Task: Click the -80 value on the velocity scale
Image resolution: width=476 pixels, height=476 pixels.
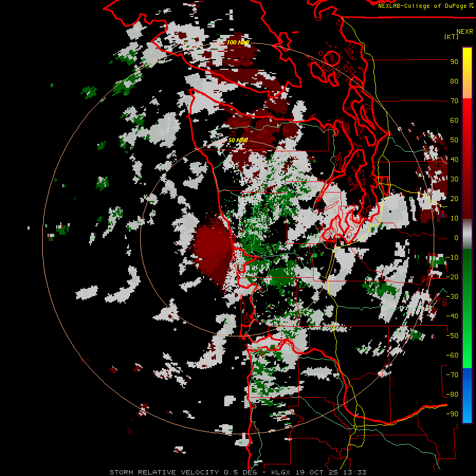Action: pyautogui.click(x=452, y=395)
